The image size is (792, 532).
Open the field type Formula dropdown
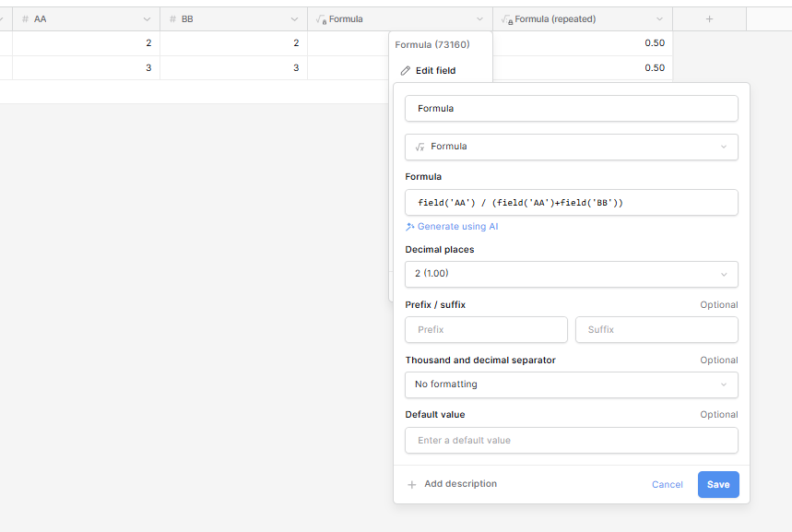point(572,147)
